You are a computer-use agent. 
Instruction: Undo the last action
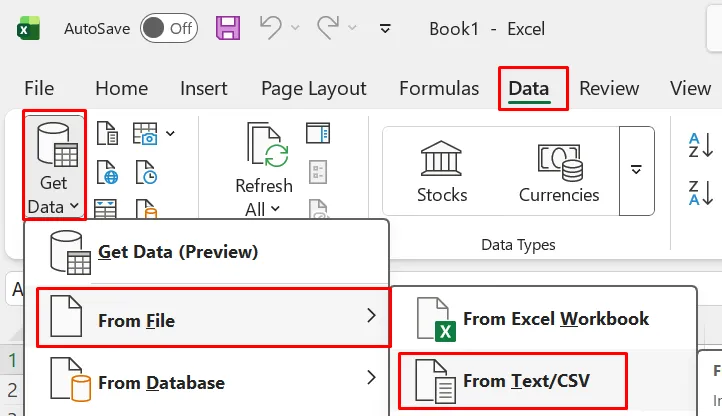[x=271, y=28]
